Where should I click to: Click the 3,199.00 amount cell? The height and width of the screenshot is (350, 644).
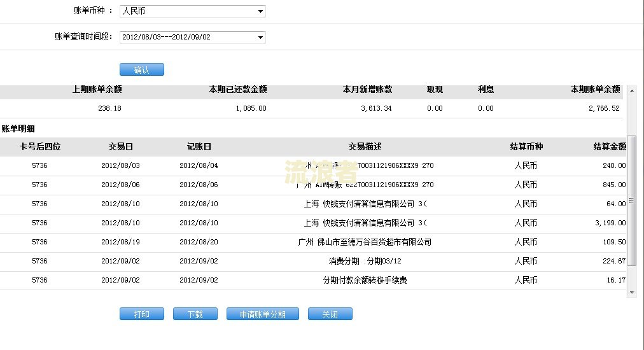[610, 223]
